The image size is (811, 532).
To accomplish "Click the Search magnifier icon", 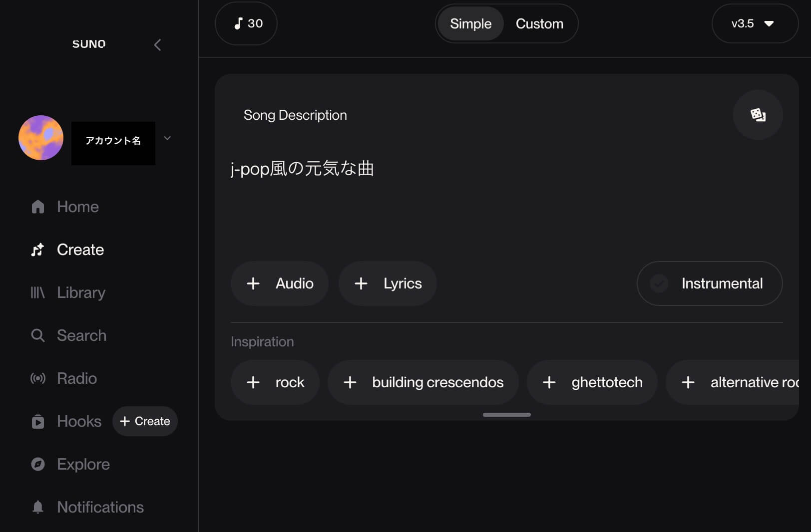I will tap(38, 335).
